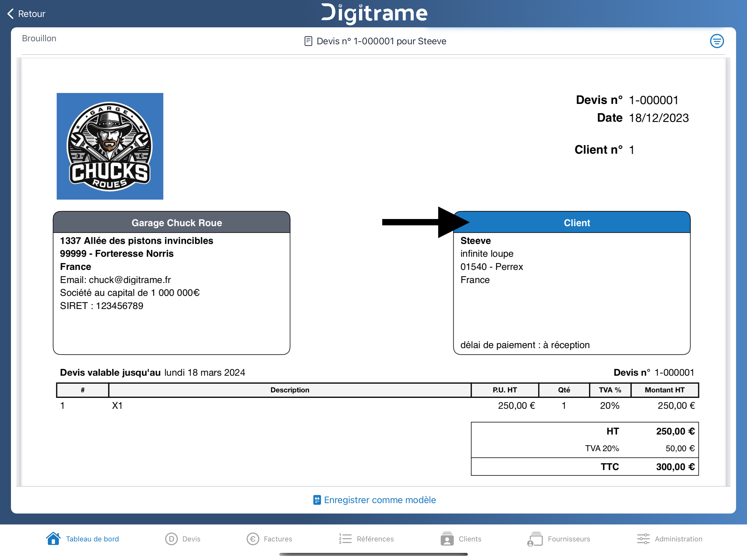Click the Tableau de bord house icon
Image resolution: width=747 pixels, height=560 pixels.
(53, 539)
